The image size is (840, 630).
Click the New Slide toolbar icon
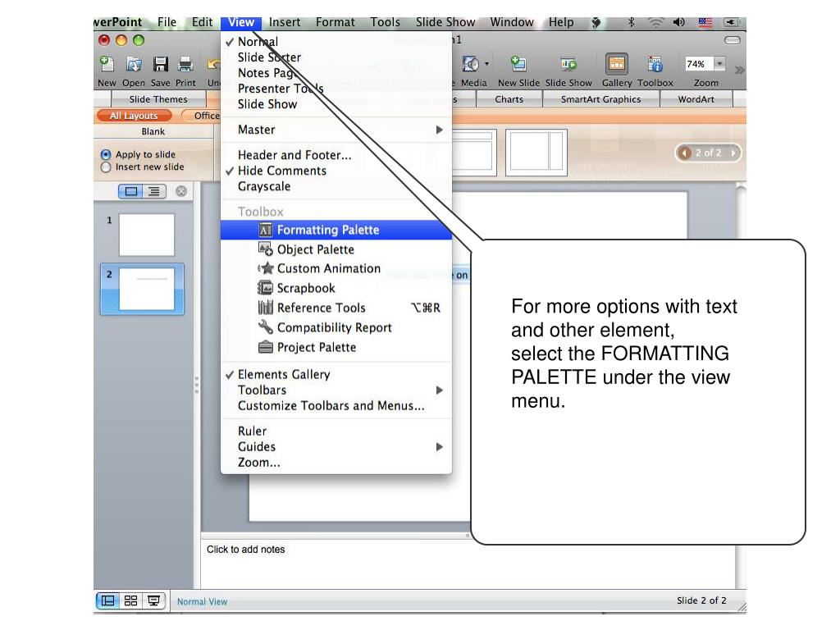pos(518,64)
